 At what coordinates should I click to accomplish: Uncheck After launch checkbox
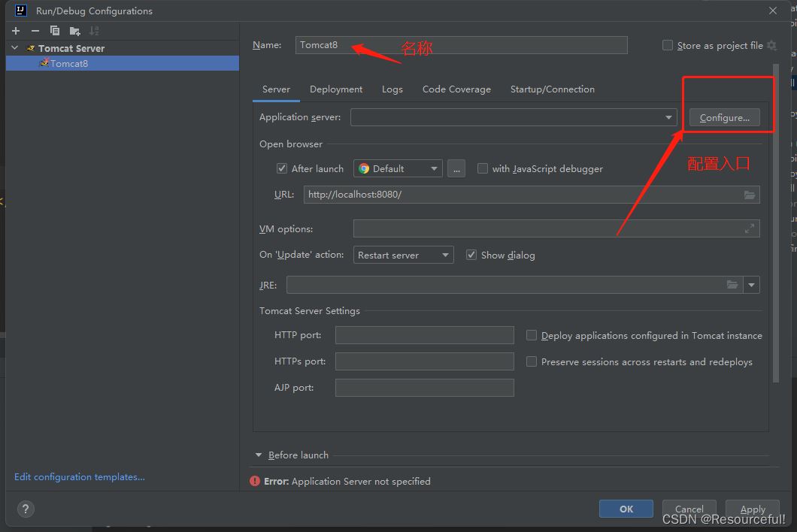282,168
